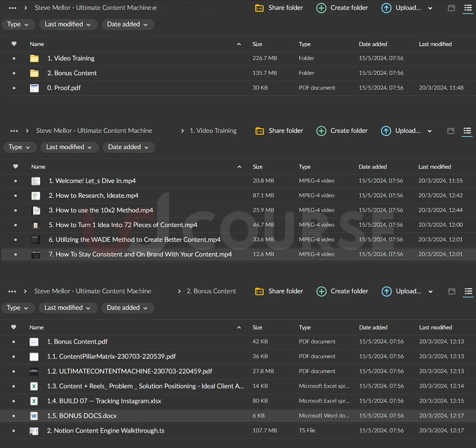This screenshot has width=476, height=448.
Task: Open the Date added filter above the Bonus Content files
Action: [x=127, y=308]
